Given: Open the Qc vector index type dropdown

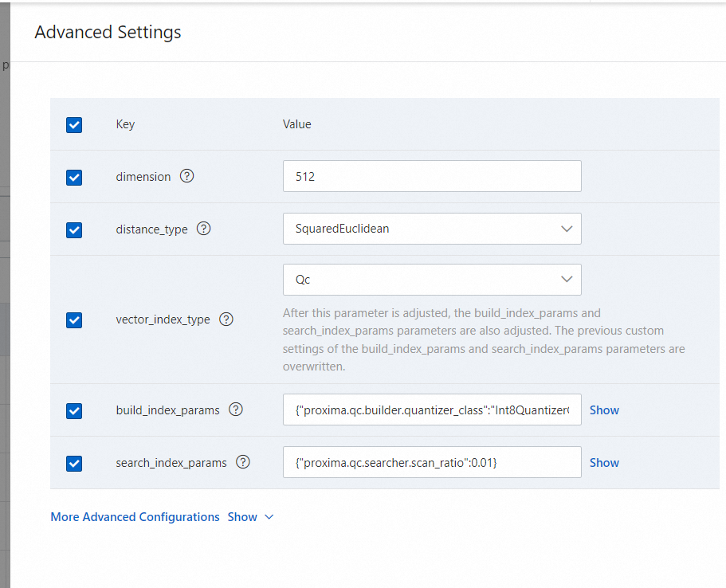Looking at the screenshot, I should [431, 280].
